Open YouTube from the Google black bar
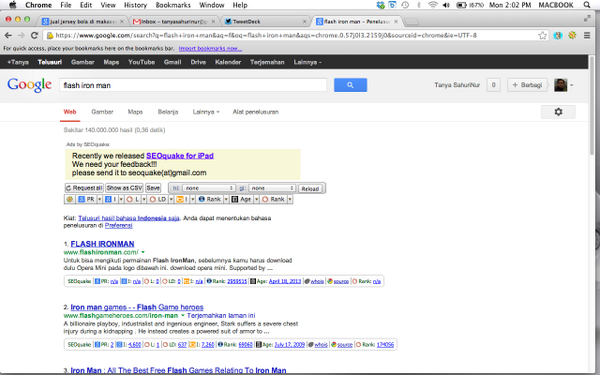This screenshot has height=375, width=600. 141,62
